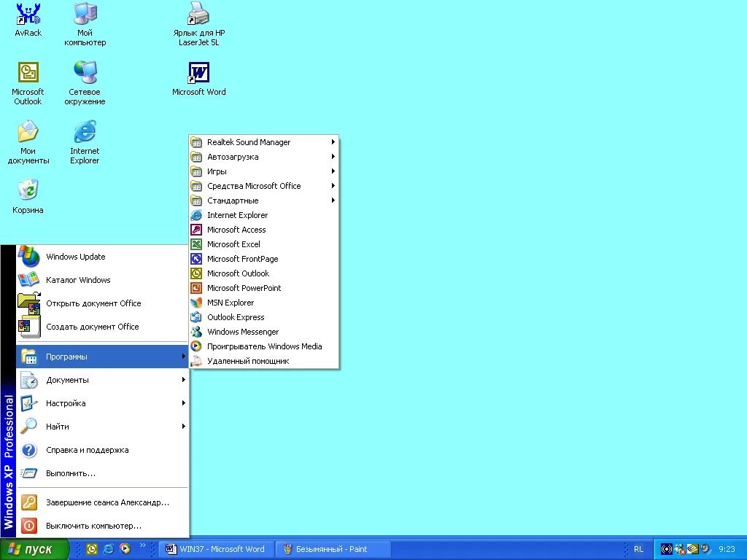The image size is (747, 560).
Task: Choose Открыть документ Office
Action: click(102, 303)
